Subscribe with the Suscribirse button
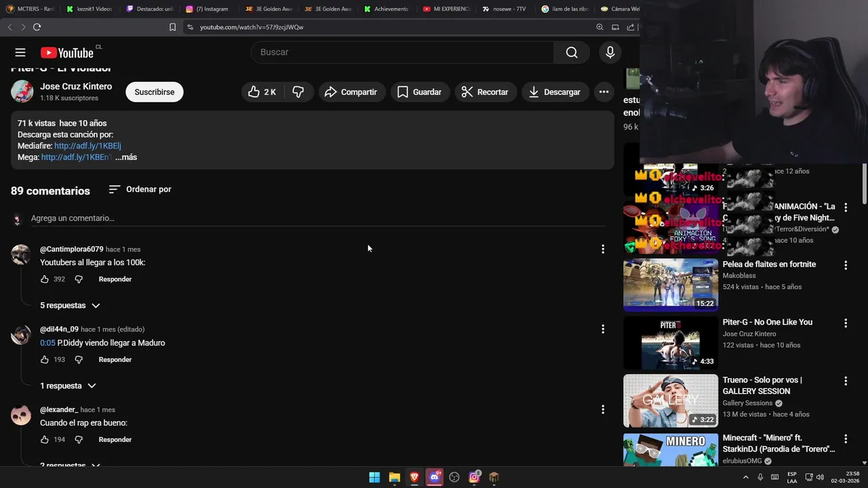868x488 pixels. (154, 92)
